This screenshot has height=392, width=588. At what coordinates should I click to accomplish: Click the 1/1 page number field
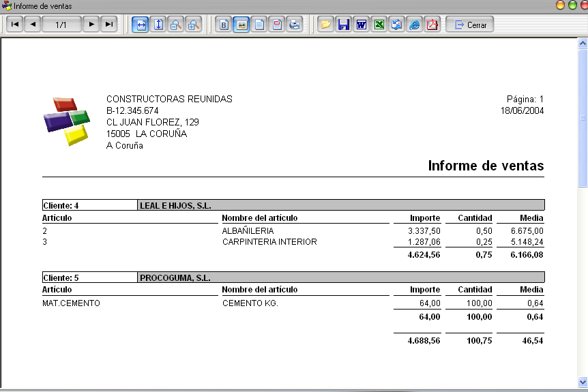(61, 25)
